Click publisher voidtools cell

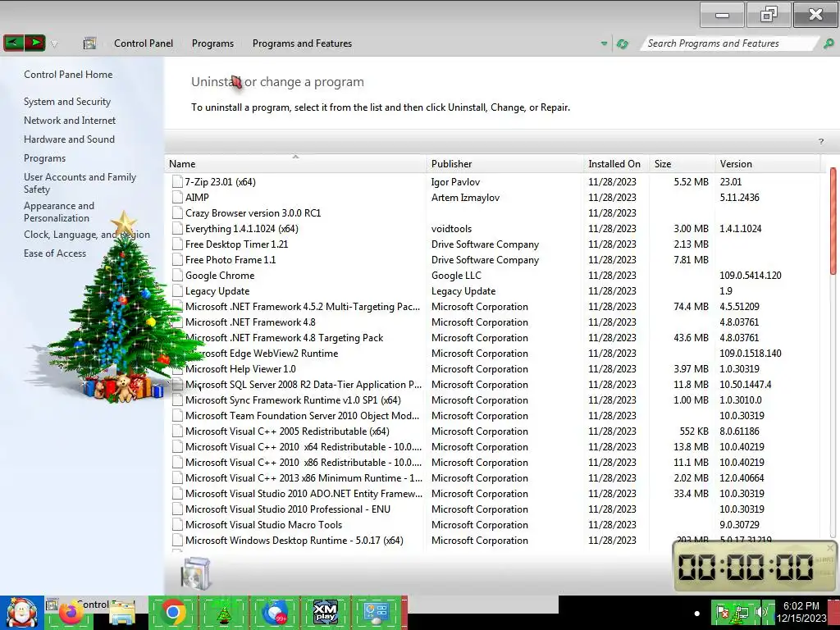(x=452, y=229)
